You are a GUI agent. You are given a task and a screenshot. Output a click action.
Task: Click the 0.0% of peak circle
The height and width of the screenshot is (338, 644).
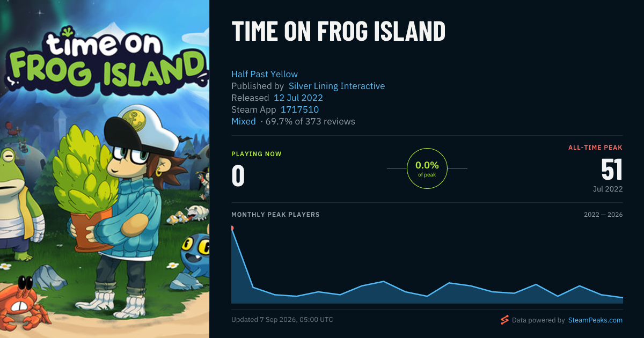pyautogui.click(x=427, y=168)
